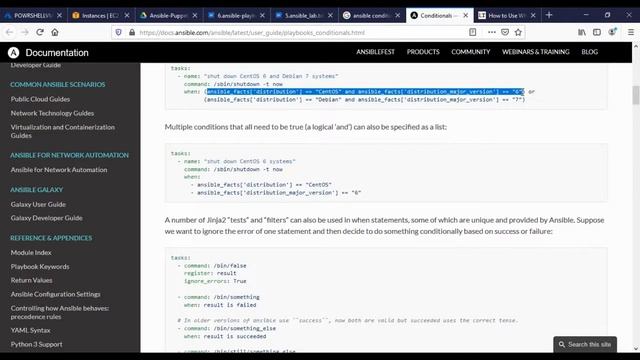640x360 pixels.
Task: Open Public Cloud Guides link
Action: tap(40, 99)
